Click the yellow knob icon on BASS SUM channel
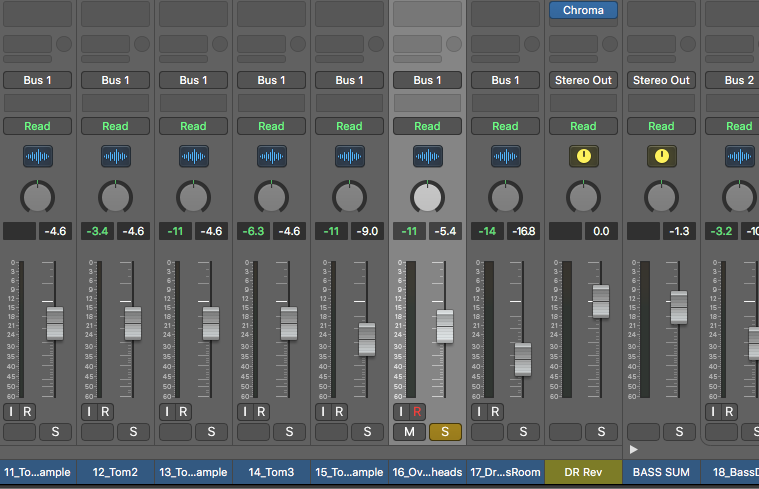Viewport: 759px width, 489px height. pyautogui.click(x=662, y=156)
